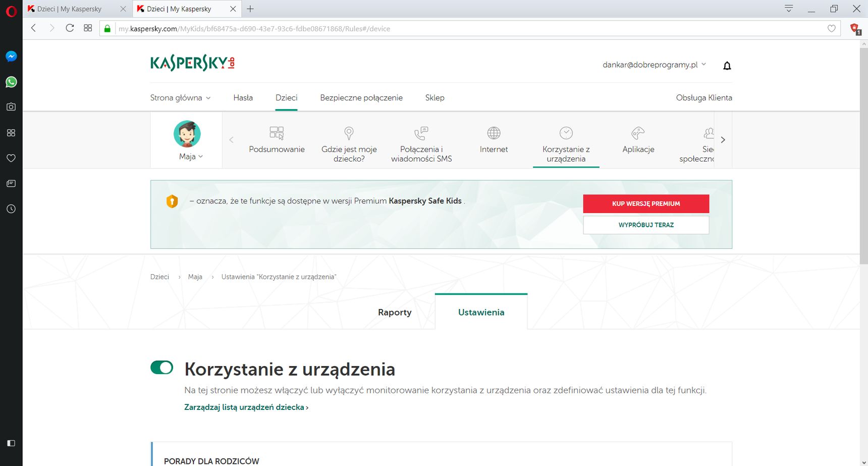Close the first Dzieci browser tab
The height and width of the screenshot is (466, 868).
coord(123,9)
